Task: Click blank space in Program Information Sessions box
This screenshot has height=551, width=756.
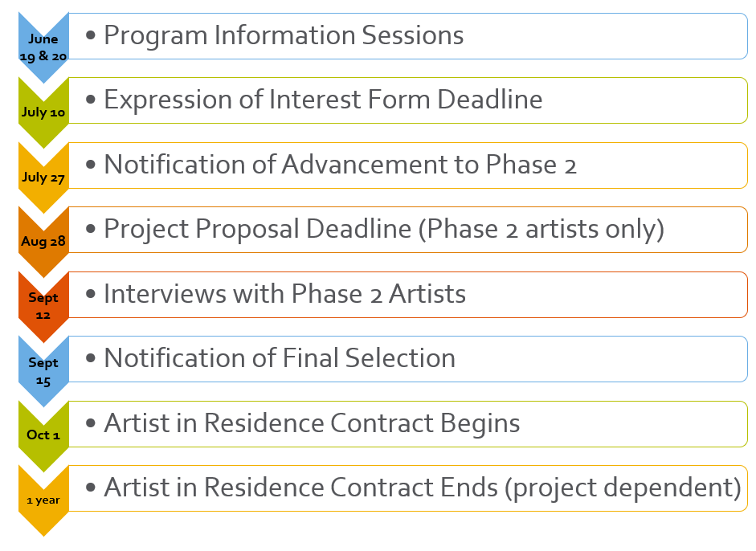Action: [x=603, y=36]
